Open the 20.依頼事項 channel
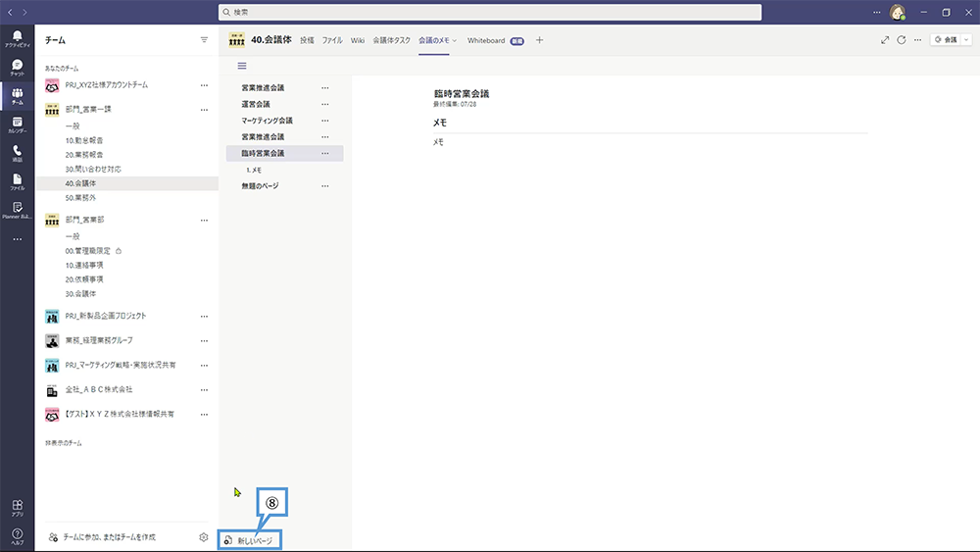The width and height of the screenshot is (980, 552). pos(83,279)
